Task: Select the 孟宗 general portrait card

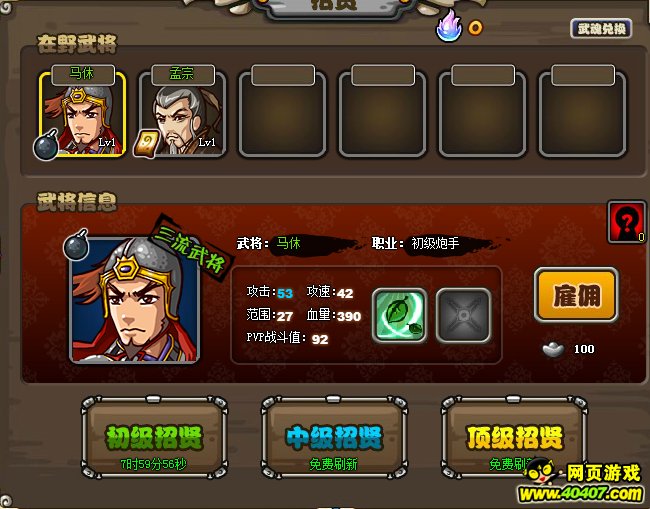Action: coord(182,111)
